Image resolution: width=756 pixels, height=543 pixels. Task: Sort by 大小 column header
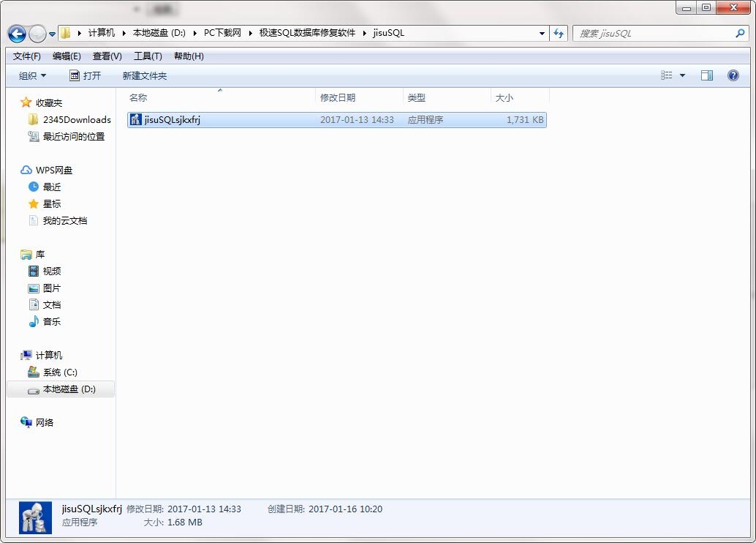click(520, 97)
